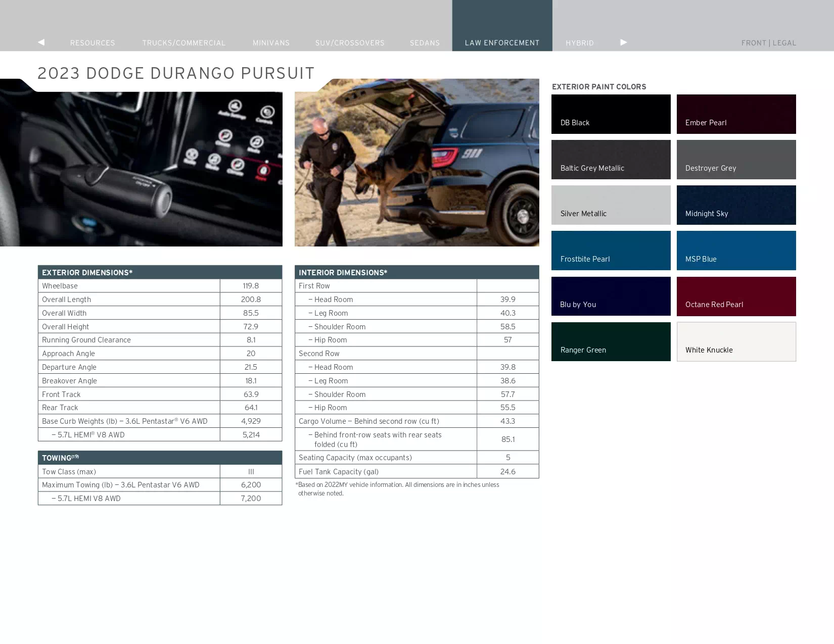The height and width of the screenshot is (644, 834).
Task: Select the Ember Pearl paint swatch
Action: 736,114
